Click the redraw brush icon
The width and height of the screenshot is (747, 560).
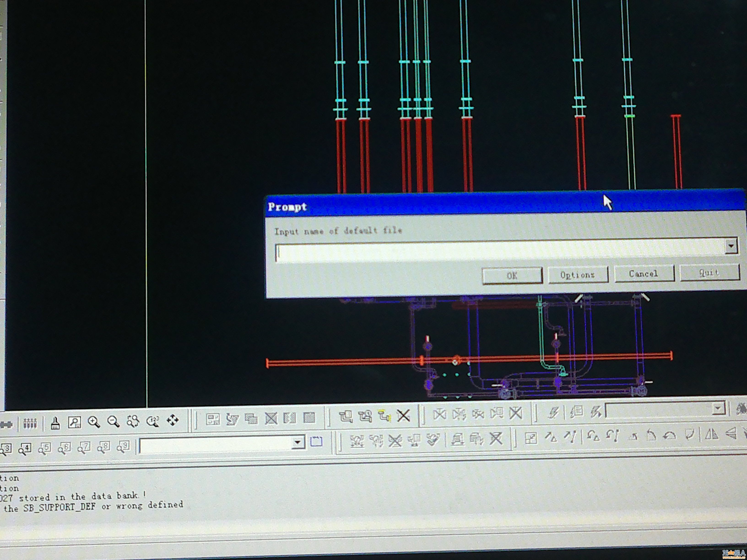(x=55, y=423)
